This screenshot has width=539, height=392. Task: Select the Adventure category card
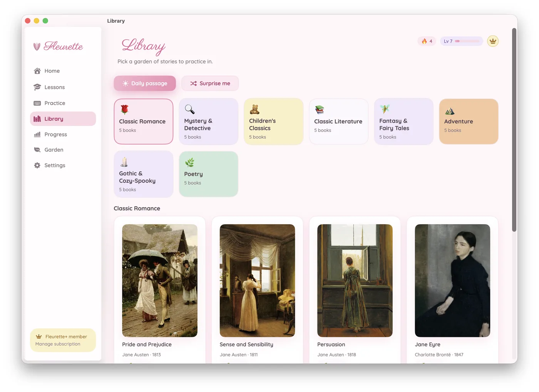click(x=469, y=122)
